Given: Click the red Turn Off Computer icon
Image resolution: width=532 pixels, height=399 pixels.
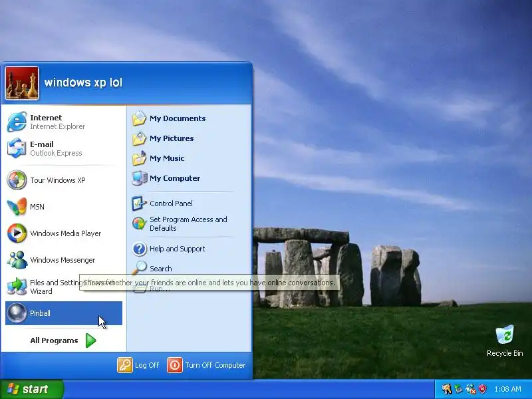Looking at the screenshot, I should click(175, 365).
